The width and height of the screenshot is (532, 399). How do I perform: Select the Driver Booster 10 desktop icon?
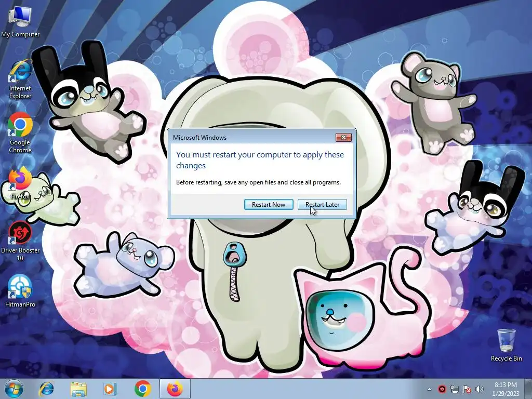tap(20, 241)
